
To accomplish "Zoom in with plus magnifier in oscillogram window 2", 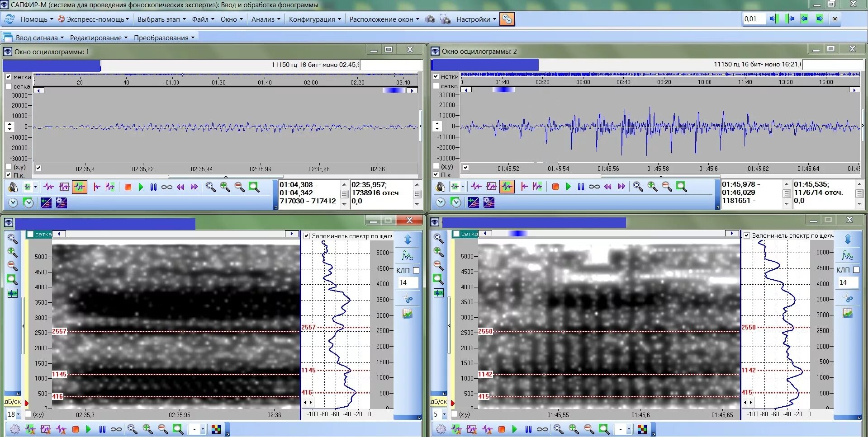I will point(652,186).
